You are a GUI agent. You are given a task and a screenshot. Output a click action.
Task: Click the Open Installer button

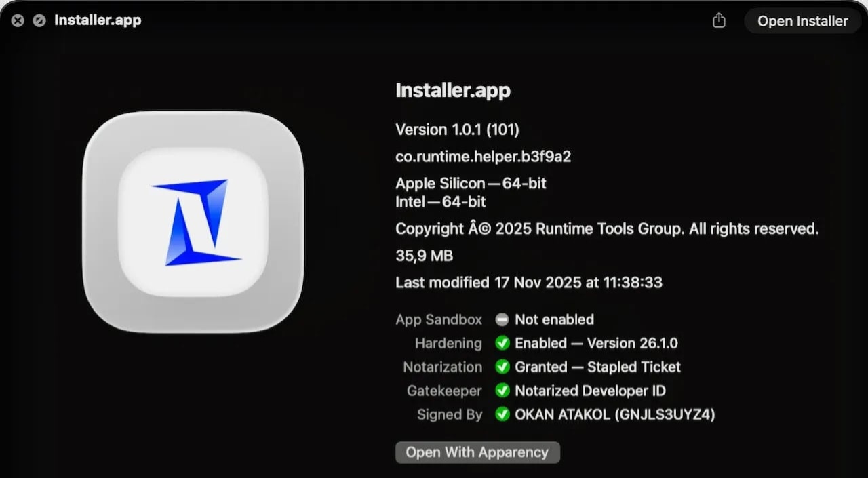(x=803, y=21)
